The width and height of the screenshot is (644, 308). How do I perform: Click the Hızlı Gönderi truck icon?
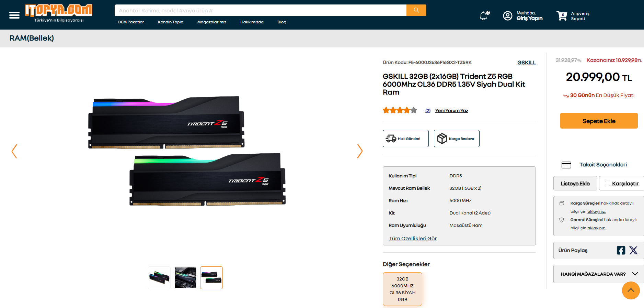391,139
